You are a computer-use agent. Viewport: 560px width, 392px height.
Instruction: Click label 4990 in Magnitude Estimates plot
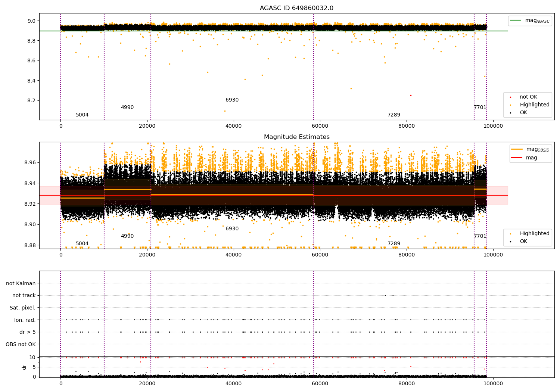tap(127, 236)
